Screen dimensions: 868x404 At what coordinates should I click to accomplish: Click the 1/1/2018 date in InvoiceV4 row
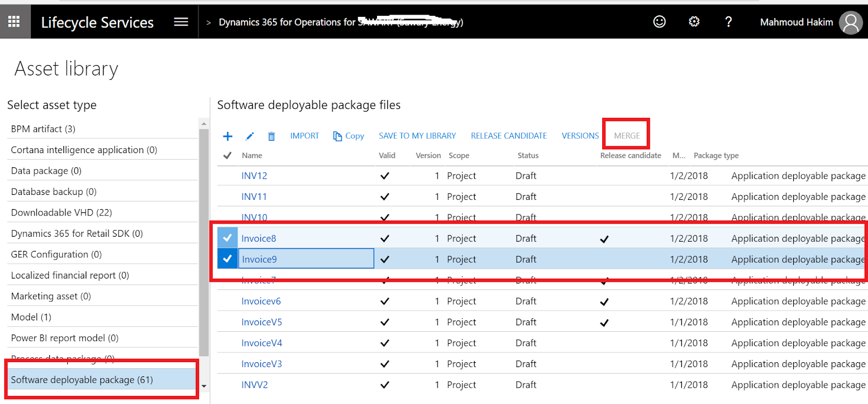click(688, 343)
